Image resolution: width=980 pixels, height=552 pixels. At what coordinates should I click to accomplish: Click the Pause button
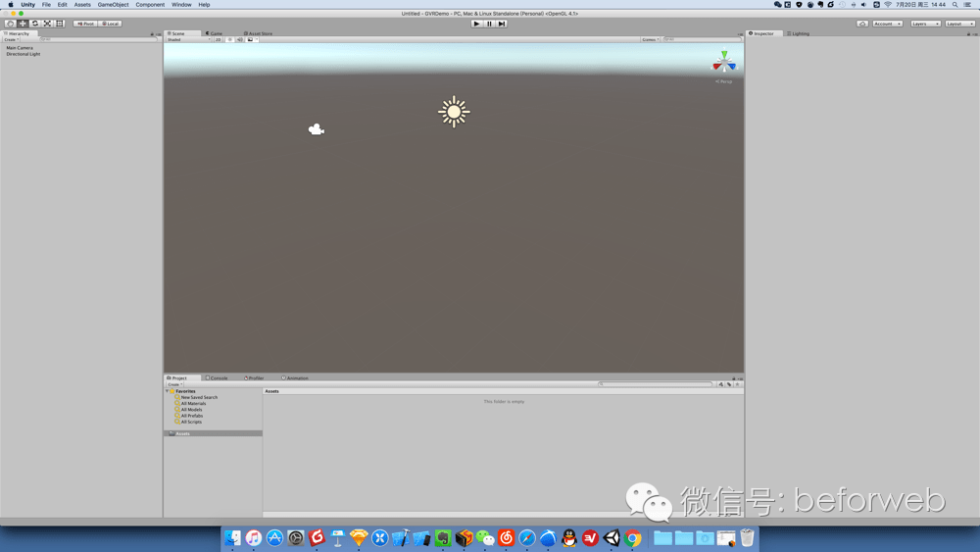[x=489, y=24]
